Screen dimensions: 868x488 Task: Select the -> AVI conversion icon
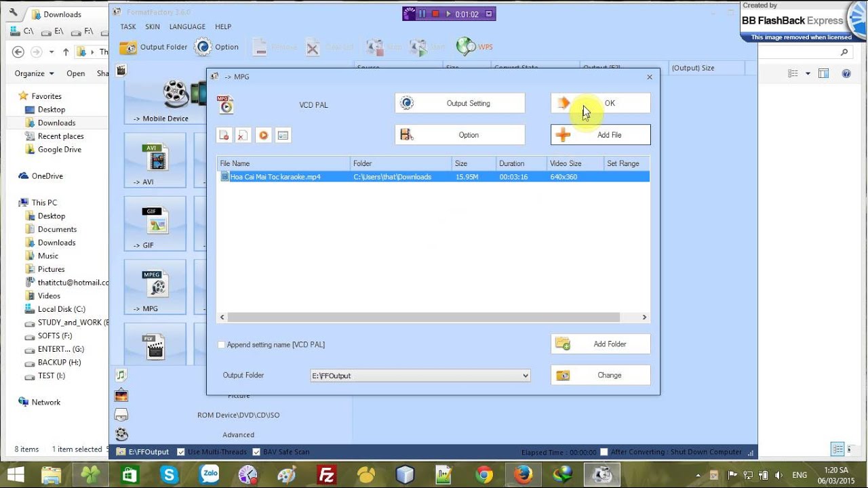point(155,160)
